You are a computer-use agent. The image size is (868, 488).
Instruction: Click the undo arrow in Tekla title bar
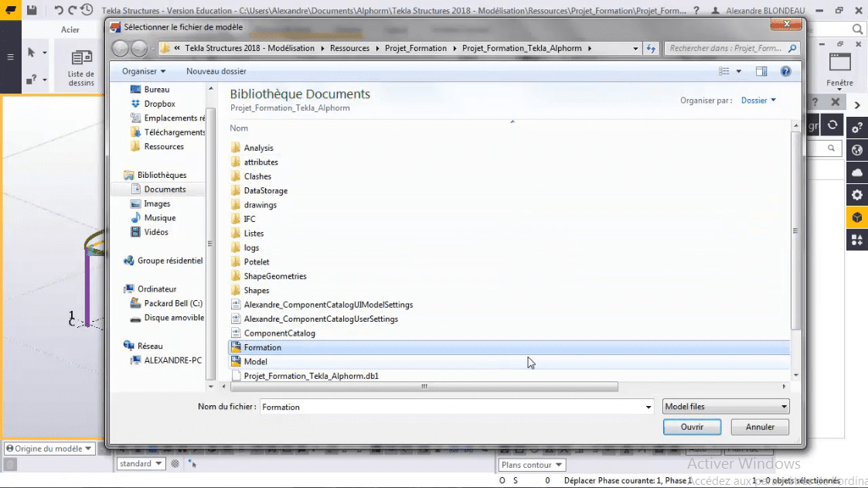point(58,10)
